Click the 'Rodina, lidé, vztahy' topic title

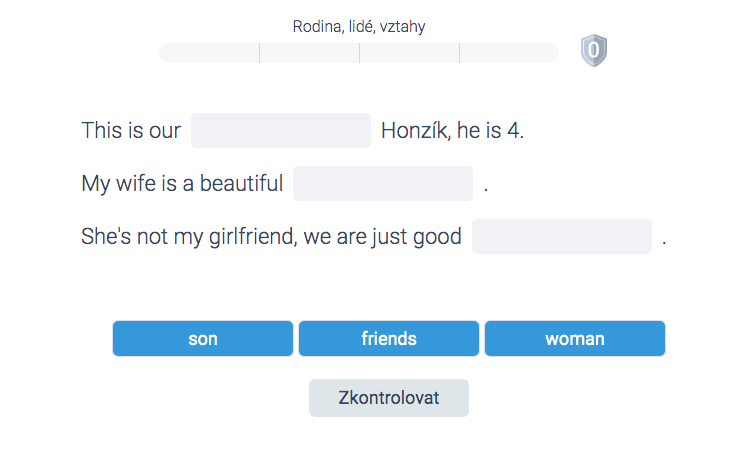click(359, 27)
